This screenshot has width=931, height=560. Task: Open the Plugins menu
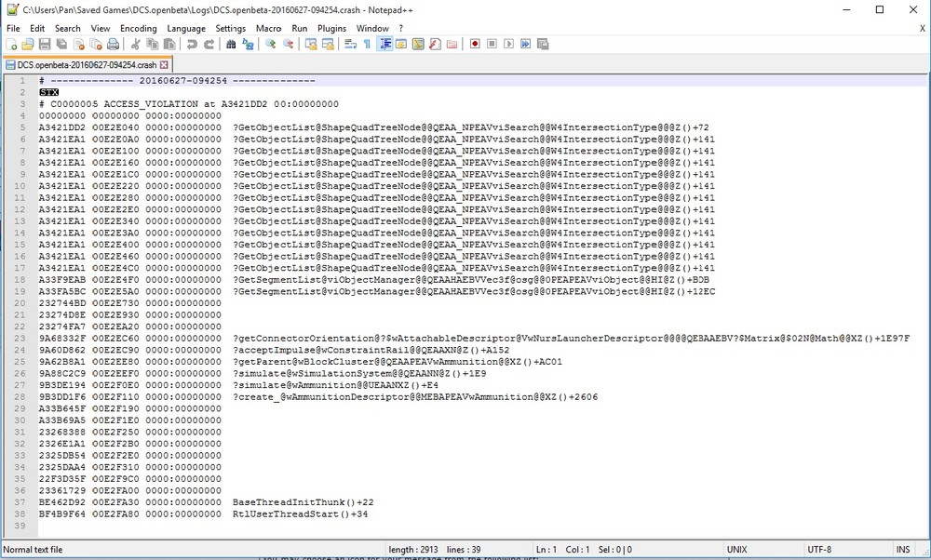click(331, 28)
